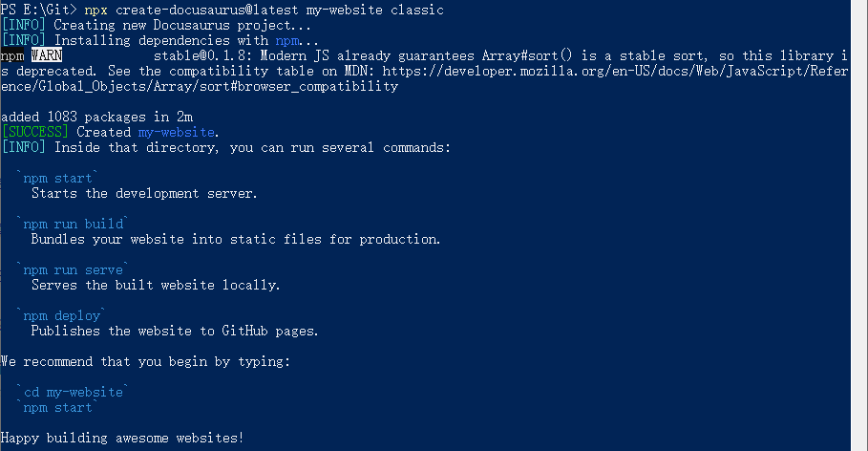Viewport: 868px width, 451px height.
Task: Click the '[INFO] Creating new Docusaurus project' line
Action: (x=156, y=26)
